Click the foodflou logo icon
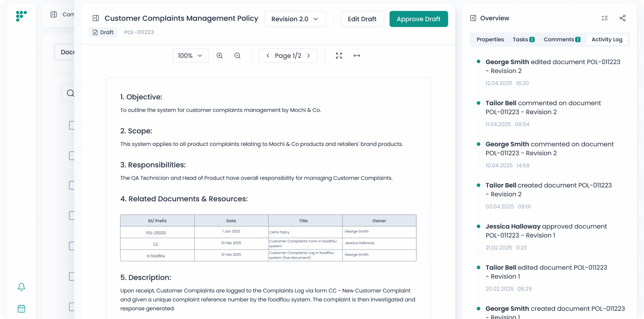Screen dimensions: 644x319 pyautogui.click(x=21, y=16)
